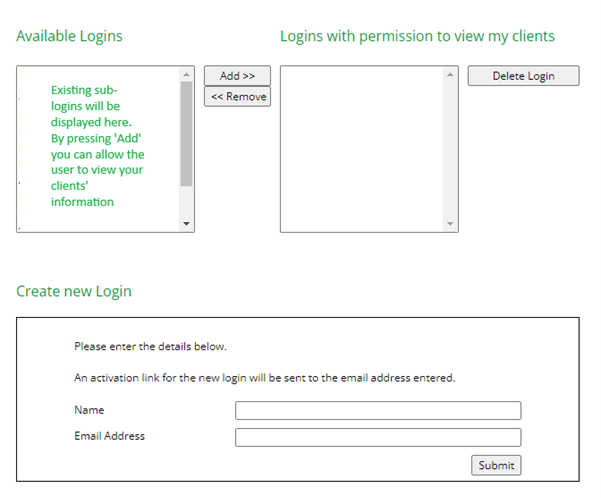Submit the new login form

496,465
